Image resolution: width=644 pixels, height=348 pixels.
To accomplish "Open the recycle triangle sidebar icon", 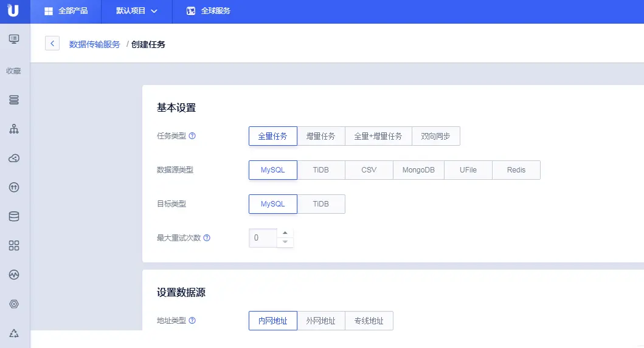I will coord(14,333).
